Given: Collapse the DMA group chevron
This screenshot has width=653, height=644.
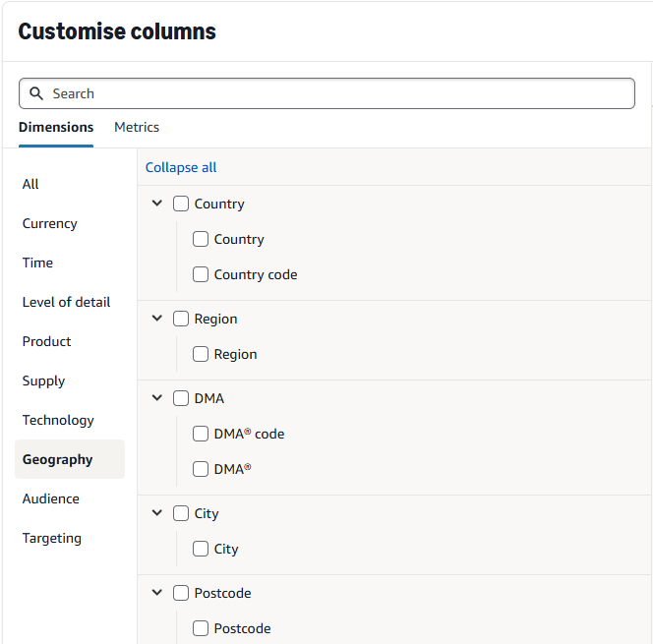Looking at the screenshot, I should coord(157,398).
